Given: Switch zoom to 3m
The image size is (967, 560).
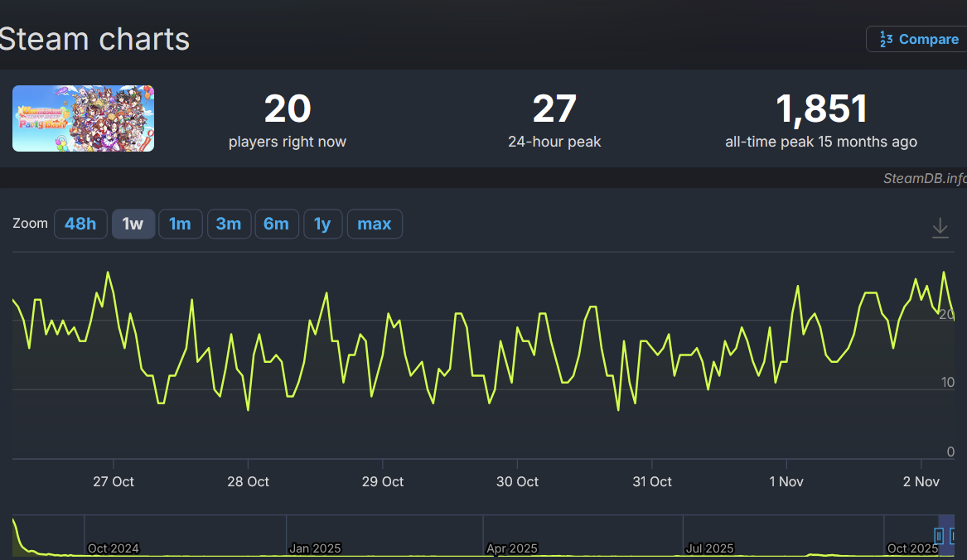Looking at the screenshot, I should (x=229, y=224).
